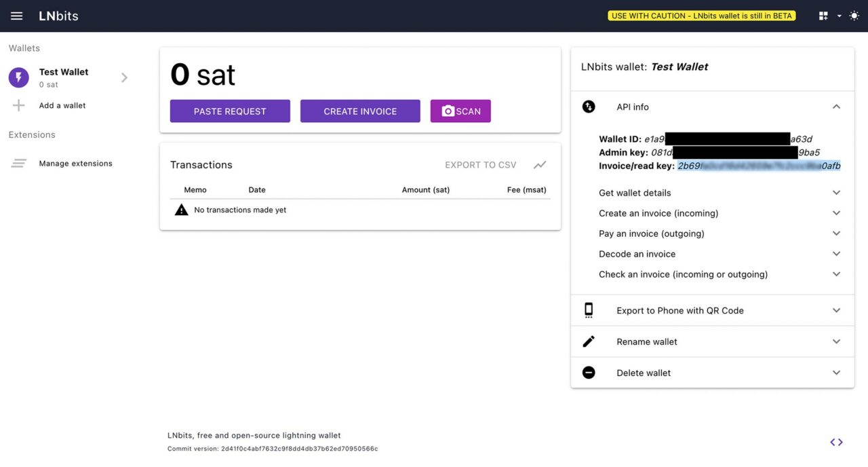
Task: Click the Create Invoice button
Action: (x=360, y=111)
